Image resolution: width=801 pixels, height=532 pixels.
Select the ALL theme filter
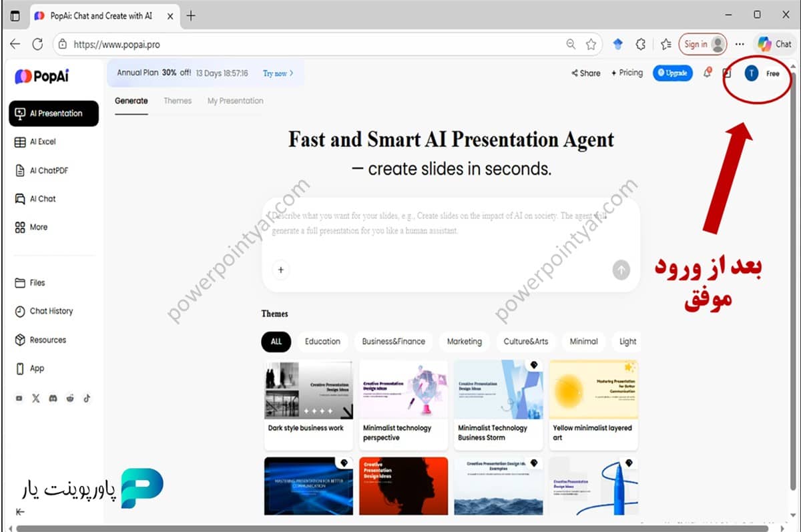(276, 341)
